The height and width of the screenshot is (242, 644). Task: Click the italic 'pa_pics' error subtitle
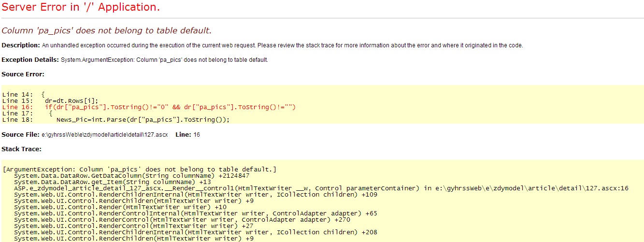pyautogui.click(x=106, y=30)
